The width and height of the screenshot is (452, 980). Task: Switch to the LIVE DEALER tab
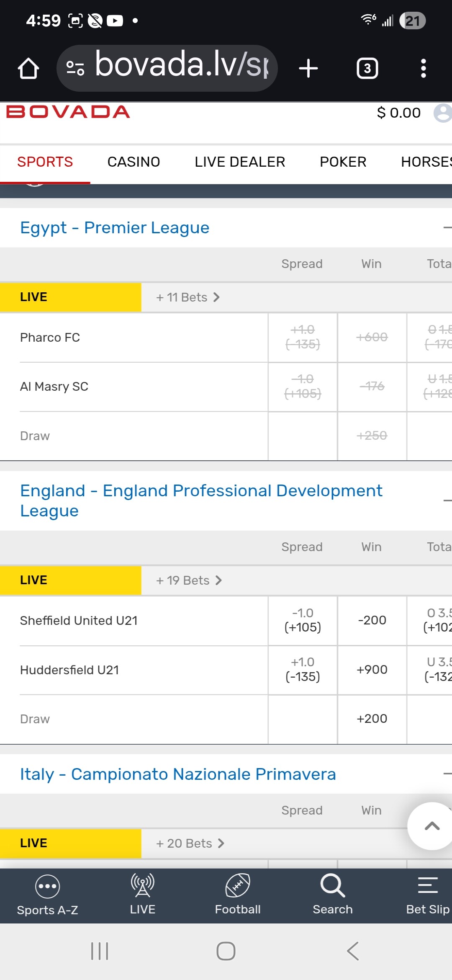[x=240, y=162]
